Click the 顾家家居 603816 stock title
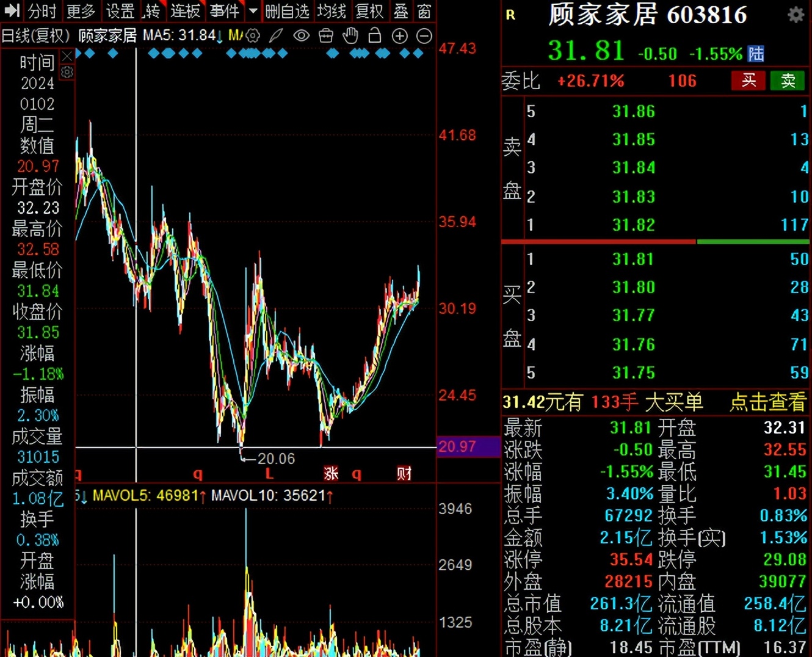 click(648, 15)
